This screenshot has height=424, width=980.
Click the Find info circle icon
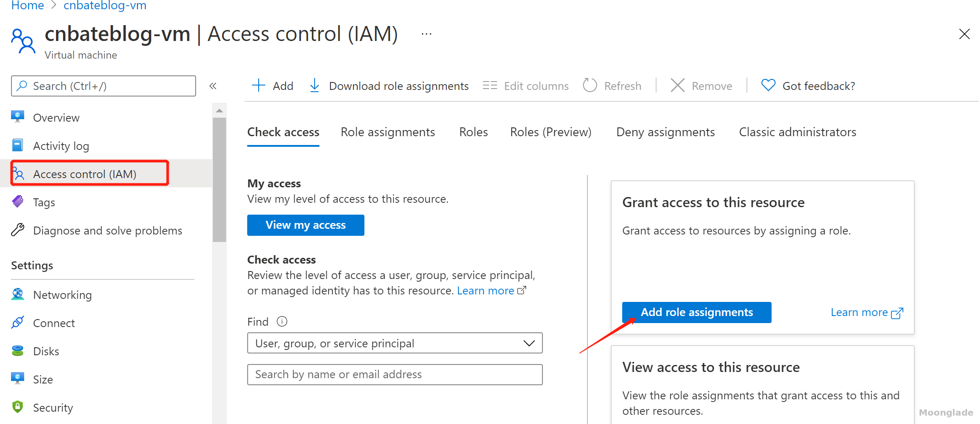pos(282,321)
